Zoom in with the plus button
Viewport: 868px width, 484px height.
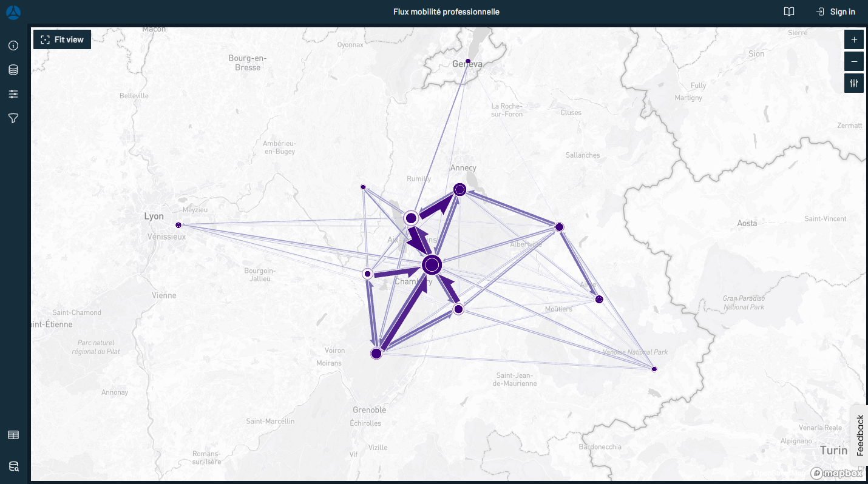point(854,40)
